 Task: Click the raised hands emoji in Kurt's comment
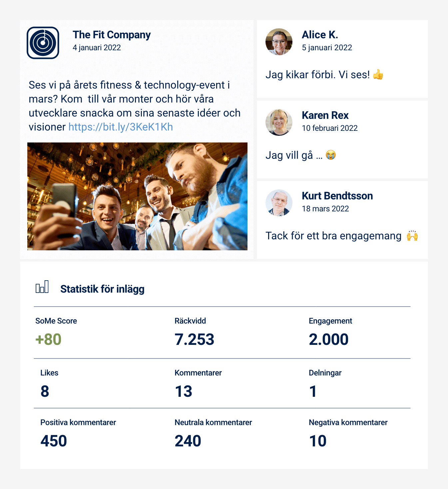412,236
